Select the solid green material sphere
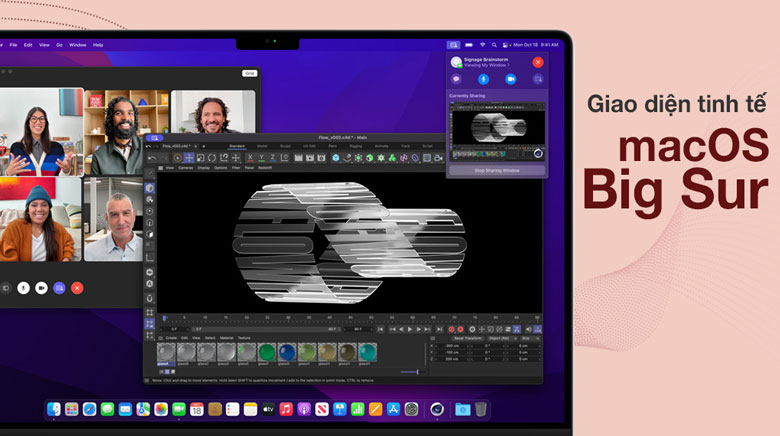Image resolution: width=780 pixels, height=436 pixels. coord(267,352)
